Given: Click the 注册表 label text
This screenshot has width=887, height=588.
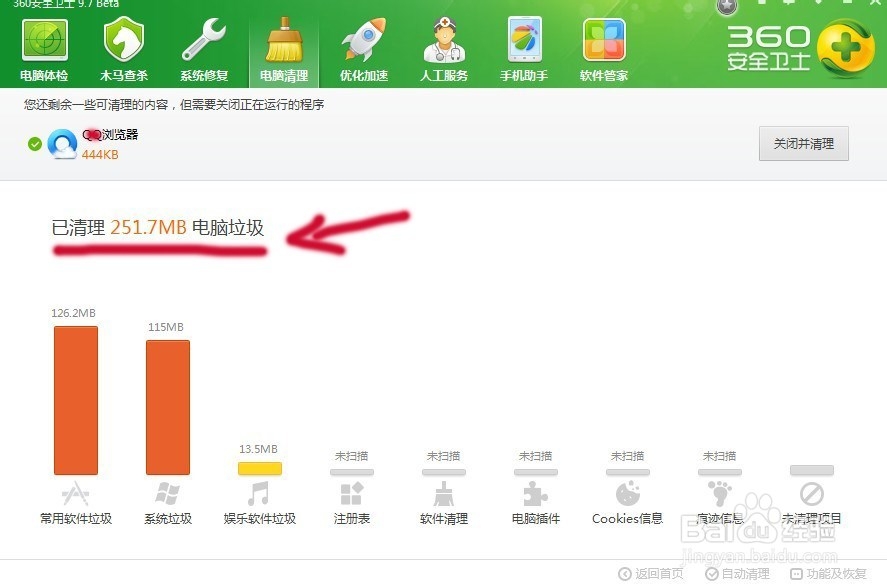Looking at the screenshot, I should pos(352,518).
